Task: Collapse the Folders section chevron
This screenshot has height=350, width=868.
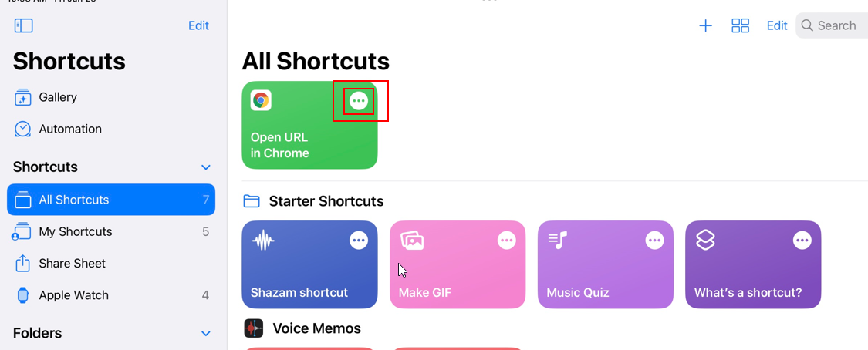Action: coord(206,334)
